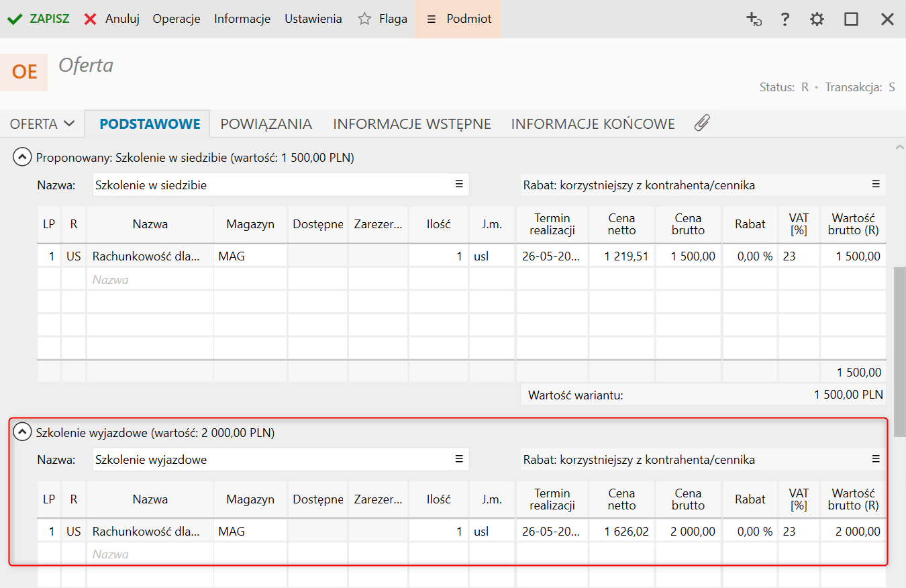Switch to the INFORMACJE KOŃCOWE tab
The height and width of the screenshot is (588, 906).
tap(593, 124)
